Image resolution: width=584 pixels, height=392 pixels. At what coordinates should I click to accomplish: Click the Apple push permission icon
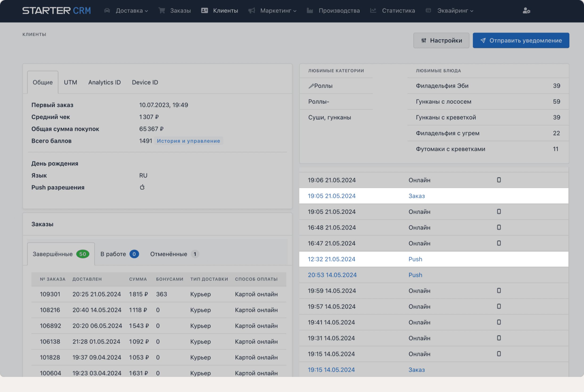(142, 187)
